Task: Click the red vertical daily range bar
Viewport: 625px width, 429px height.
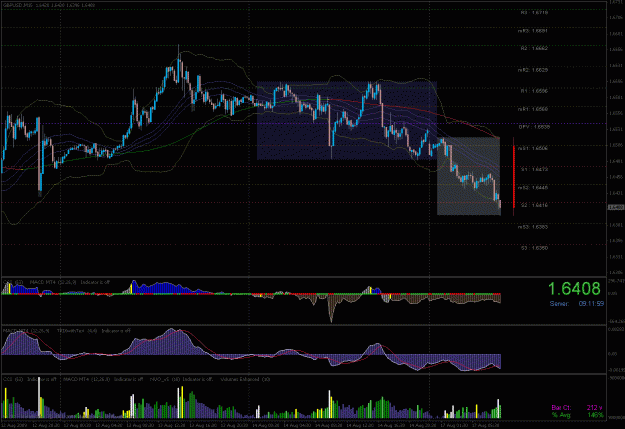Action: [x=514, y=177]
